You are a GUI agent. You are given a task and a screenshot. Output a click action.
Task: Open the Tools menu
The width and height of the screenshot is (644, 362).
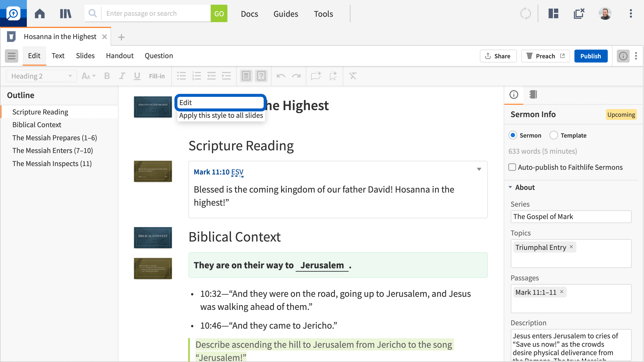[324, 14]
